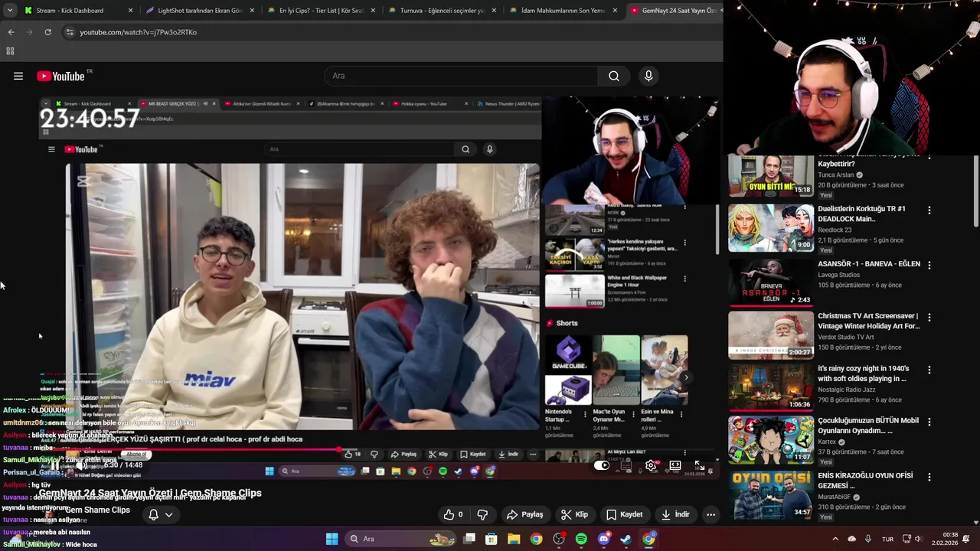Expand the notification bell dropdown
Screen dimensions: 980x551
[161, 514]
